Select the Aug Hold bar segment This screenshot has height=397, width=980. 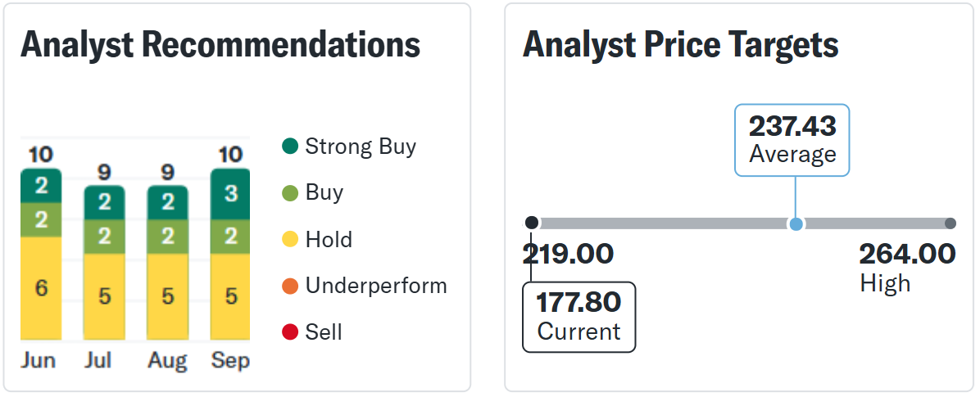coord(168,296)
